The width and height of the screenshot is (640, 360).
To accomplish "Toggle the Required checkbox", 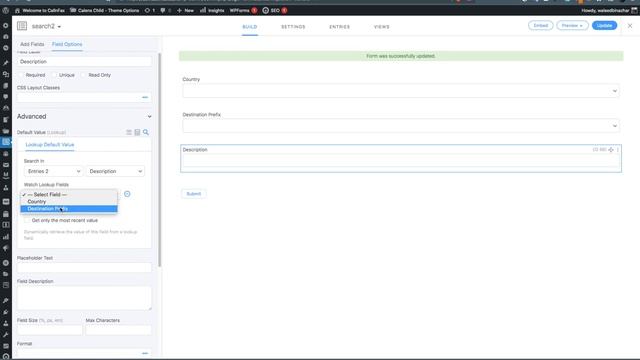I will (21, 75).
